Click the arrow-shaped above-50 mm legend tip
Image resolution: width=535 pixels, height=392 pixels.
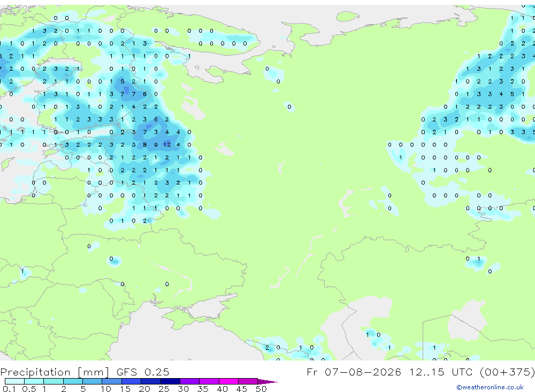coord(267,381)
